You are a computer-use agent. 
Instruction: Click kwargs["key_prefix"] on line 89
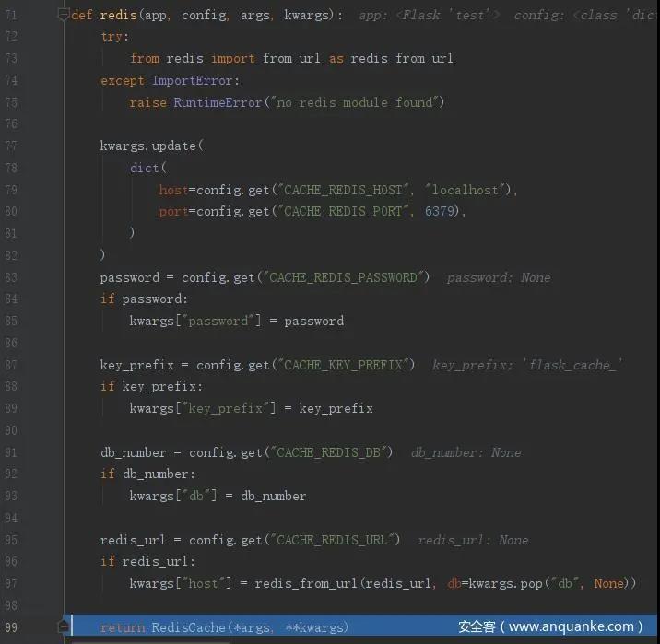[x=203, y=408]
